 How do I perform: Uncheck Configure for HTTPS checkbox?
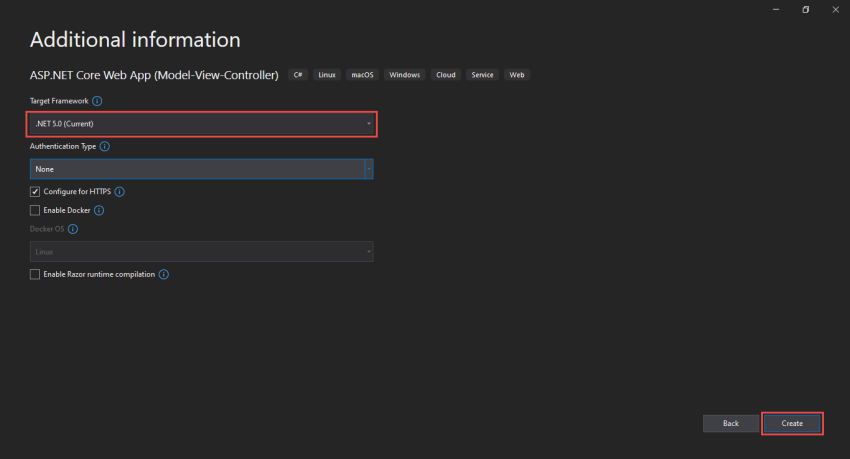(x=35, y=192)
